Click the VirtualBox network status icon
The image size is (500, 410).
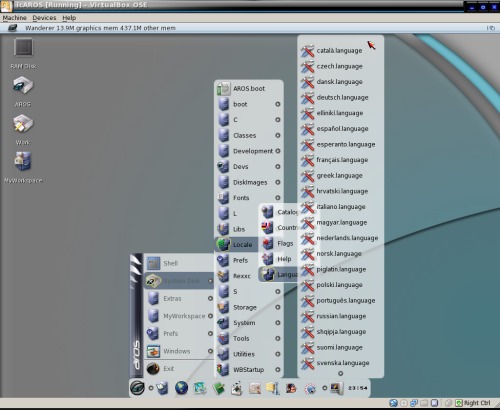coord(414,403)
